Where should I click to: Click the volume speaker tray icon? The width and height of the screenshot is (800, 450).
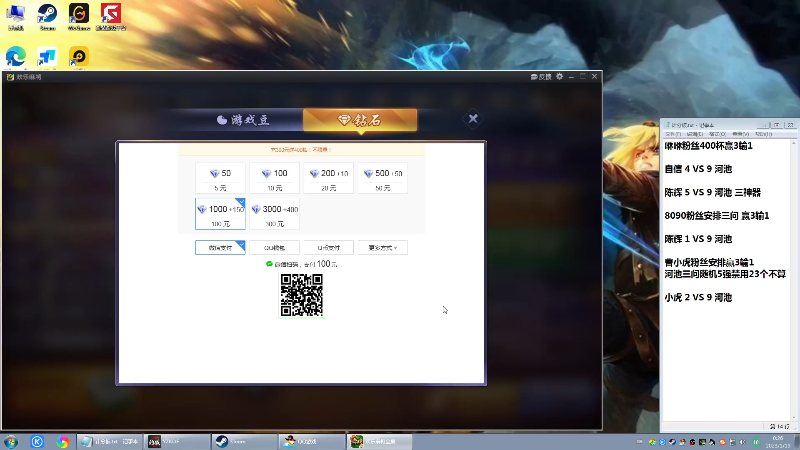pos(742,442)
